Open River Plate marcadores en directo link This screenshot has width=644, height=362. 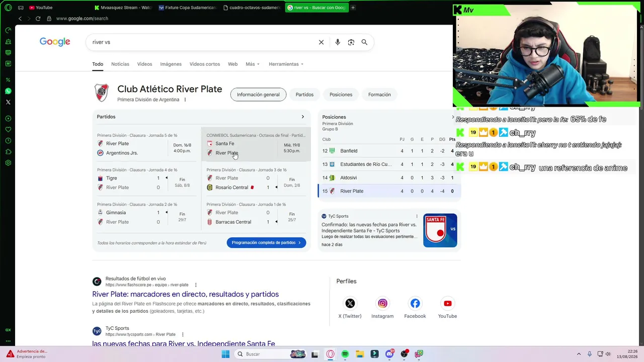(x=185, y=294)
